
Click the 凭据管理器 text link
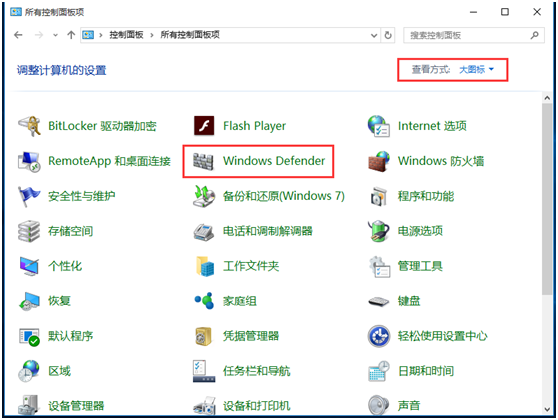(251, 336)
